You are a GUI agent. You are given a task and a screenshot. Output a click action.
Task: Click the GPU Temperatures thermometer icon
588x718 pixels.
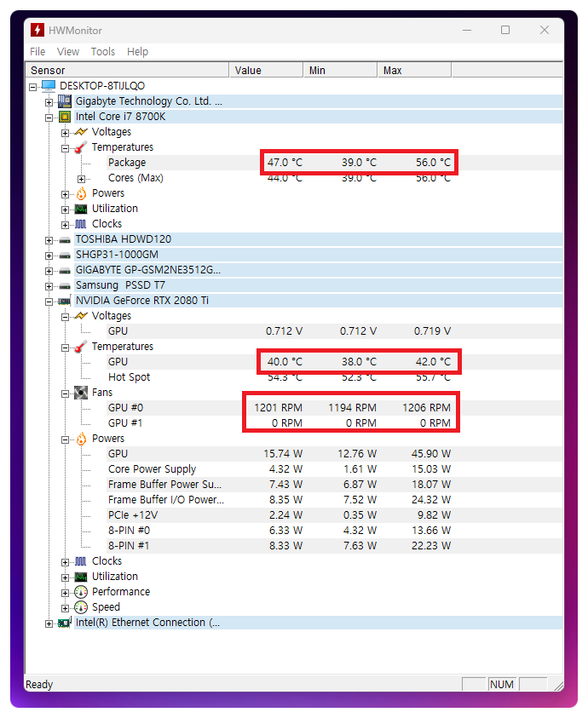(81, 347)
